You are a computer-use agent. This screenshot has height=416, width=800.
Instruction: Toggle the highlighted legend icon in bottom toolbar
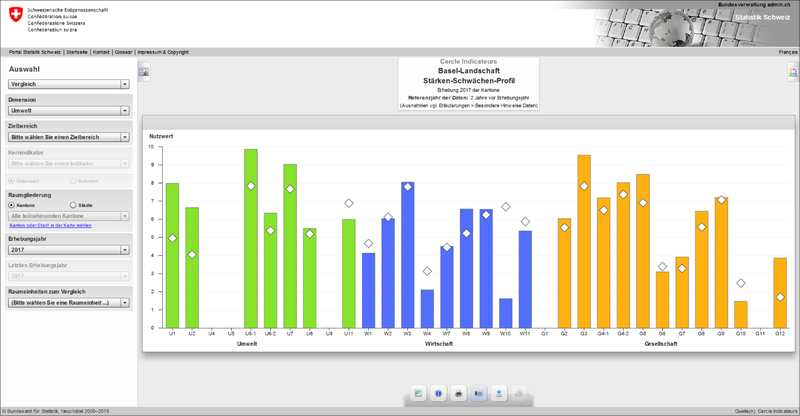pos(479,394)
